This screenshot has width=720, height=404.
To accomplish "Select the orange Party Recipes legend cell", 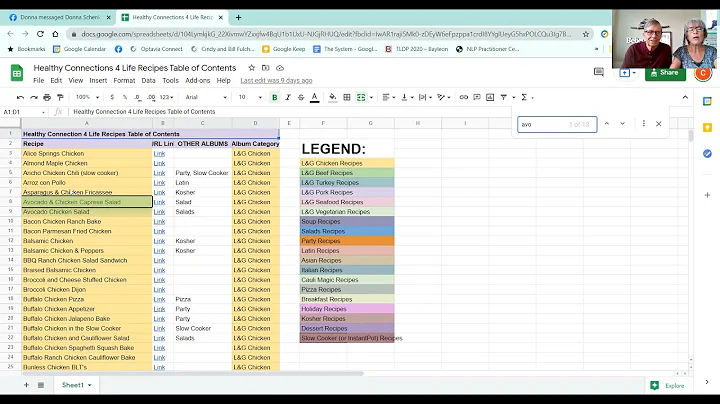I will (347, 241).
